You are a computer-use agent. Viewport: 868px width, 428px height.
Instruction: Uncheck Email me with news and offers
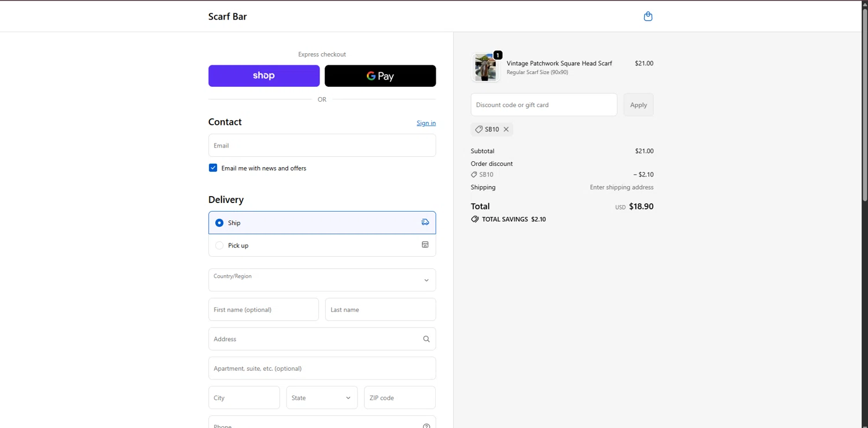coord(213,168)
